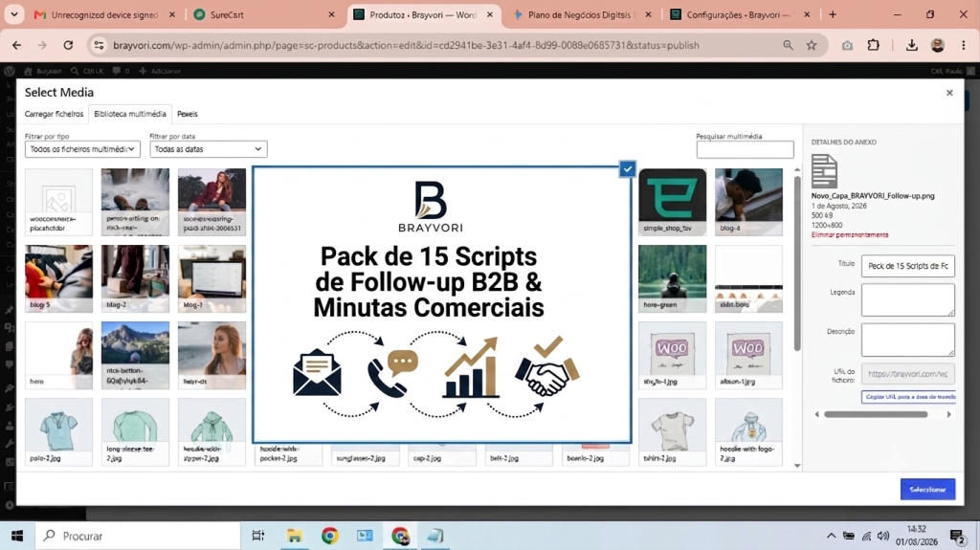Open the notifications center icon
Image resolution: width=980 pixels, height=550 pixels.
click(957, 536)
